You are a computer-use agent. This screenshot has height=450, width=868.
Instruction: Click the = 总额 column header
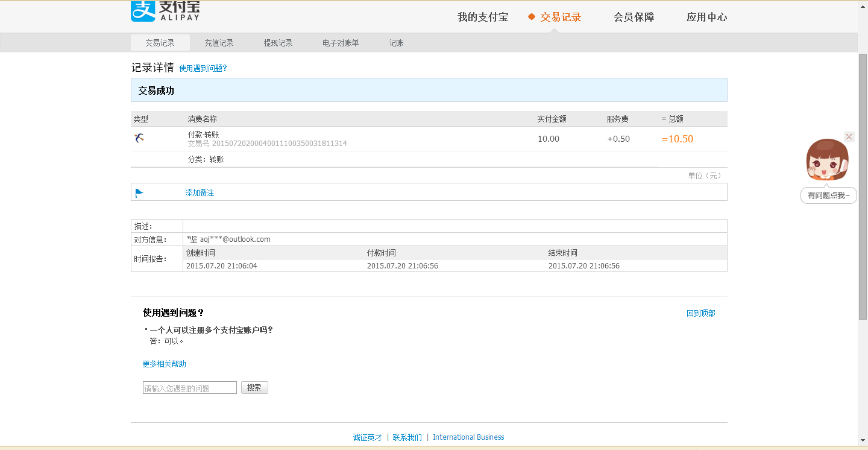(x=673, y=119)
